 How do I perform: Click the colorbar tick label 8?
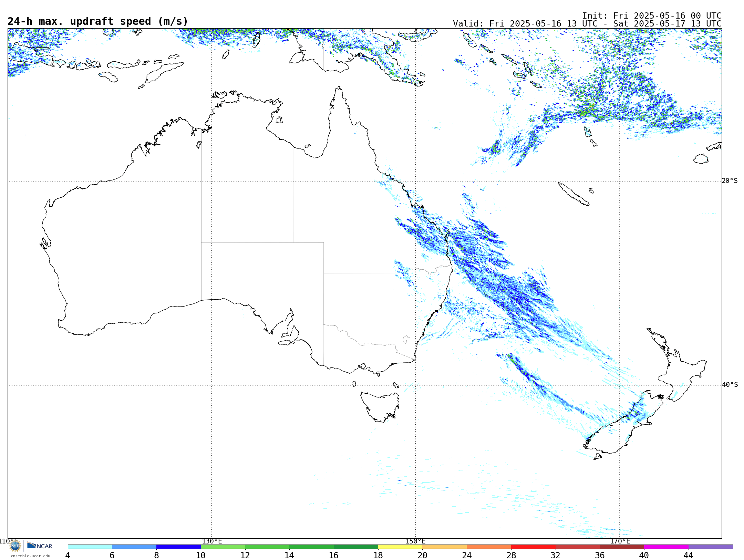(x=156, y=555)
